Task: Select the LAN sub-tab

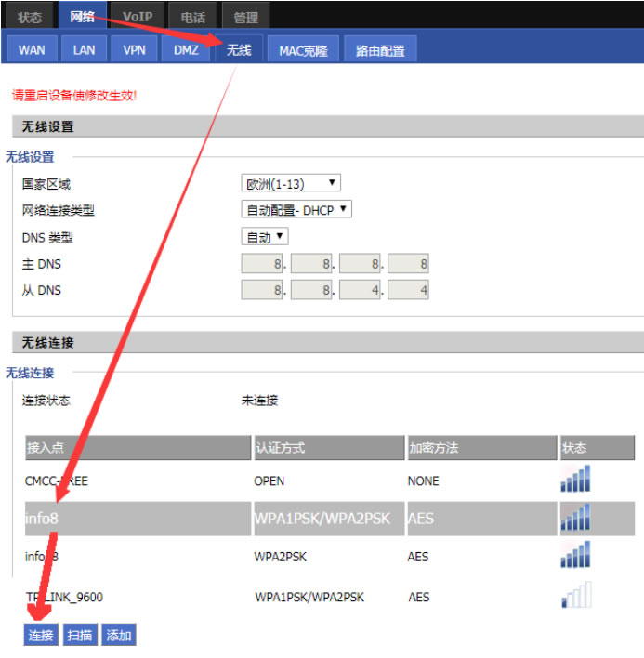Action: point(85,50)
